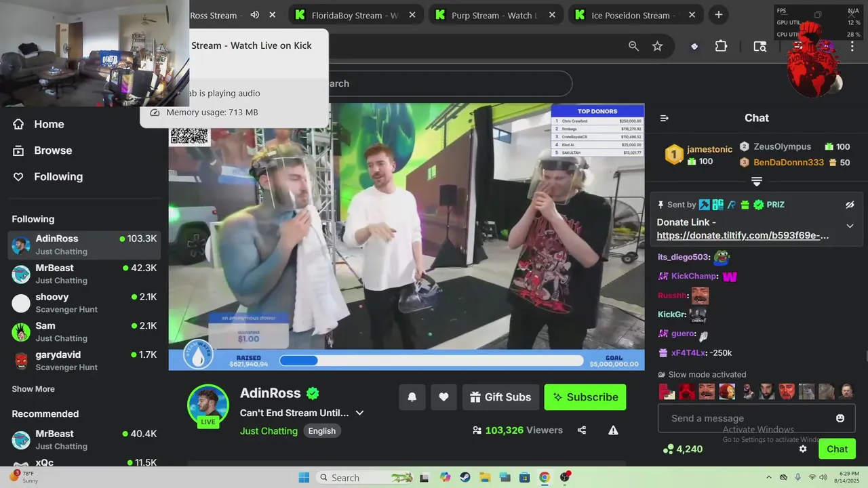Hide the pinned chat message

(x=850, y=205)
